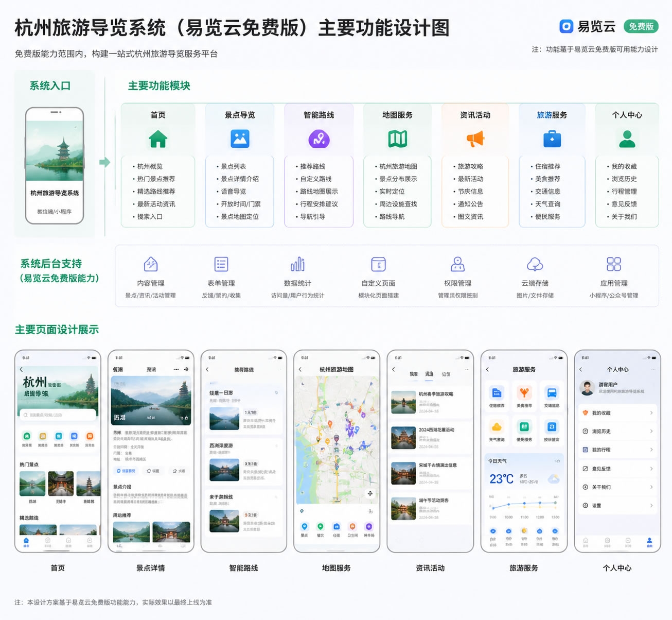Select the 首页 home module icon

point(158,138)
